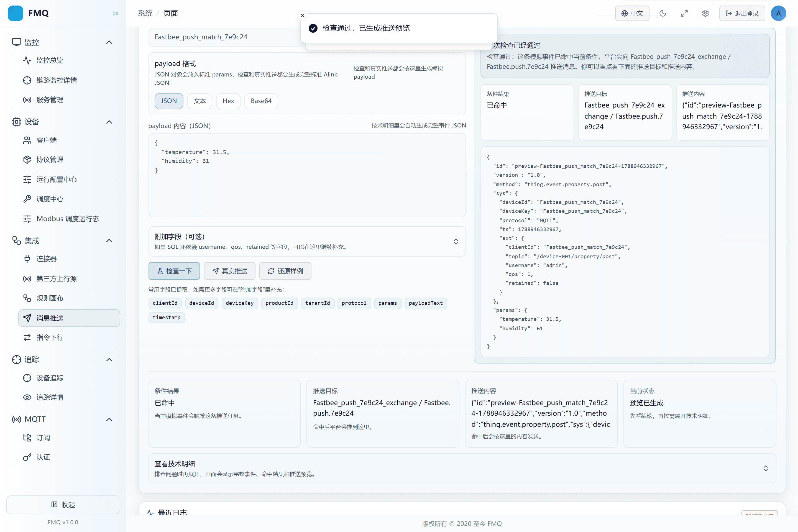Open 规则画布 item
This screenshot has height=532, width=798.
69,298
